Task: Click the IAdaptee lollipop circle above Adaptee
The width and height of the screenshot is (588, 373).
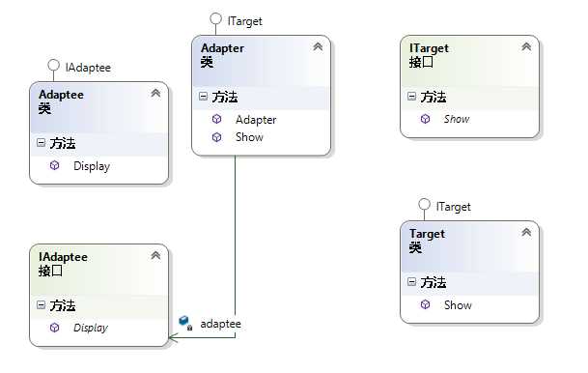Action: (x=54, y=65)
